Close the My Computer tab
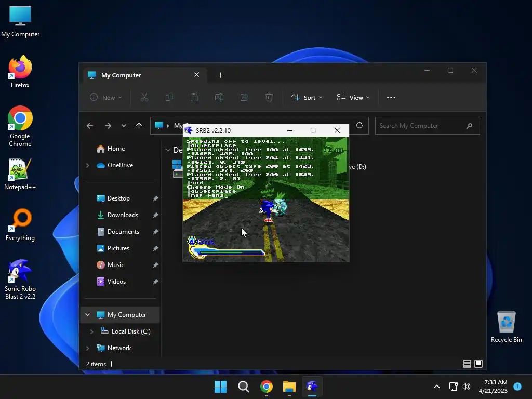The width and height of the screenshot is (532, 399). (196, 75)
